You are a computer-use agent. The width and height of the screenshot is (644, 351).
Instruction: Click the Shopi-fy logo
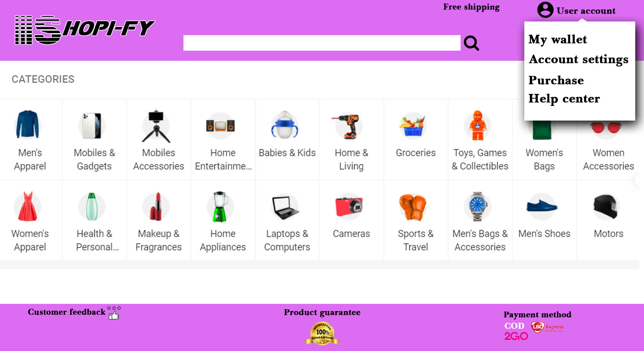pyautogui.click(x=85, y=30)
